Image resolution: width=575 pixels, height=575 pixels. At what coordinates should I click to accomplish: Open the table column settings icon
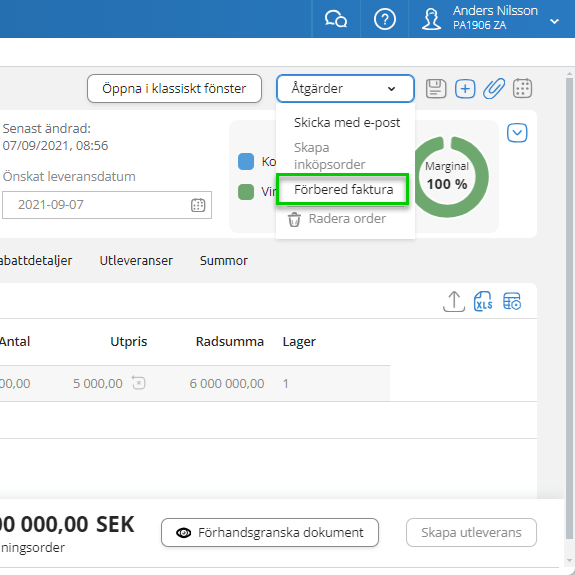click(x=512, y=301)
